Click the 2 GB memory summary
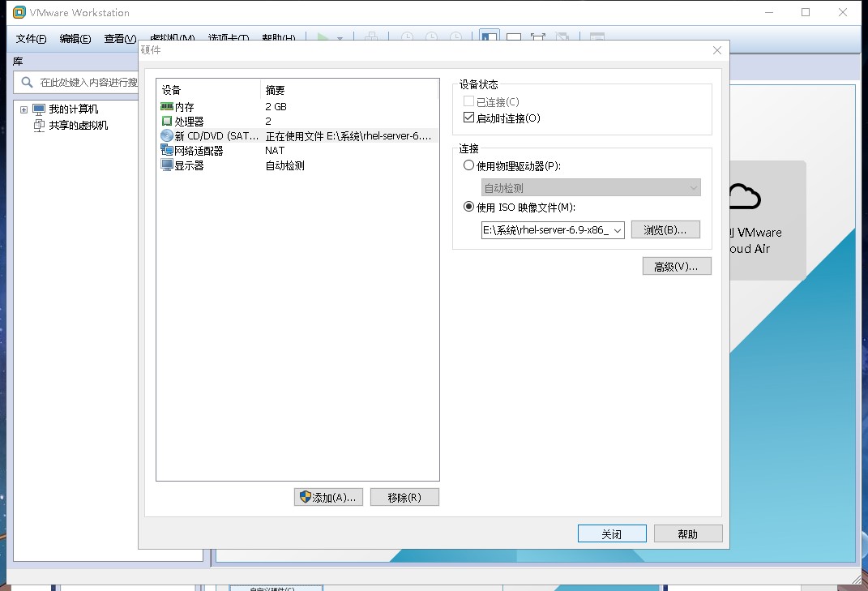The width and height of the screenshot is (868, 591). (x=276, y=106)
